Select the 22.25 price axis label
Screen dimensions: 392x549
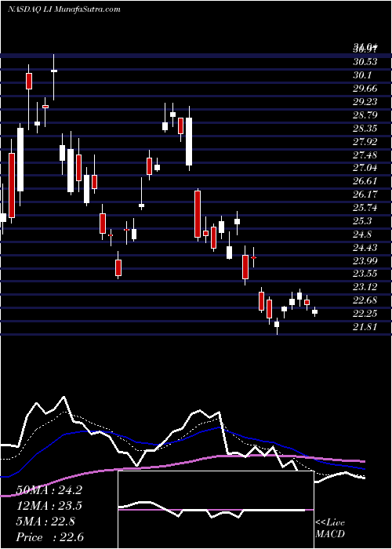coord(365,314)
